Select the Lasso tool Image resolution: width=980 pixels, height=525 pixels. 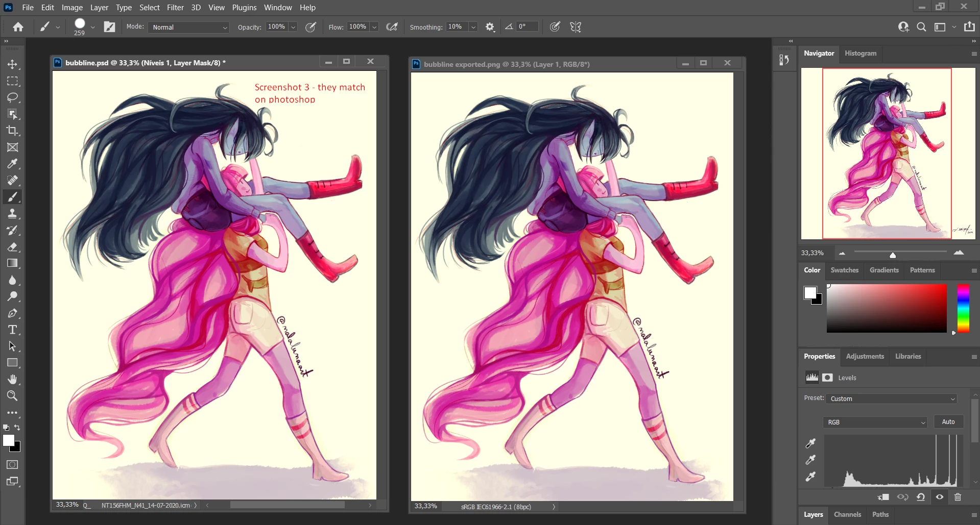point(12,97)
